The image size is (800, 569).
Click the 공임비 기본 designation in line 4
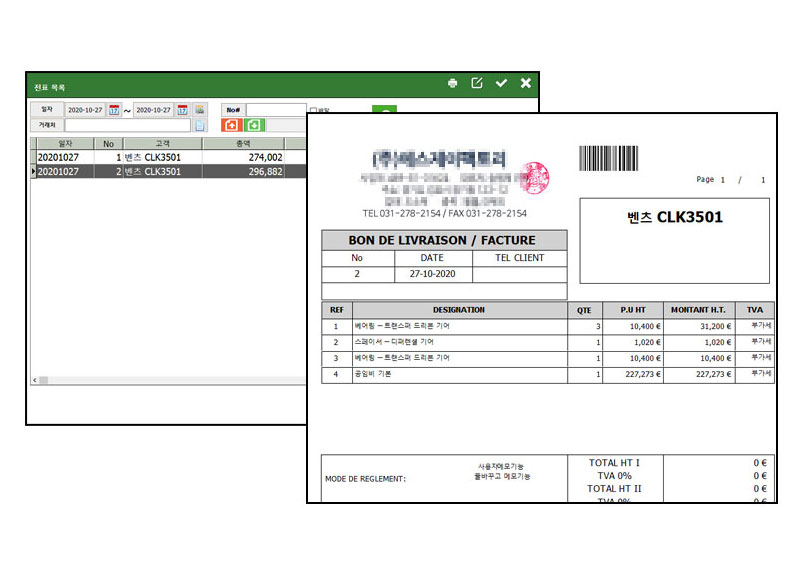(x=373, y=374)
